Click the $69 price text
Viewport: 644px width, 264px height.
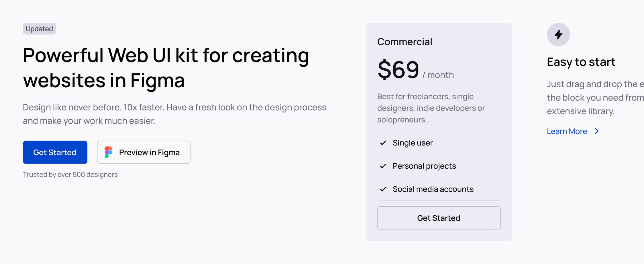(x=398, y=69)
